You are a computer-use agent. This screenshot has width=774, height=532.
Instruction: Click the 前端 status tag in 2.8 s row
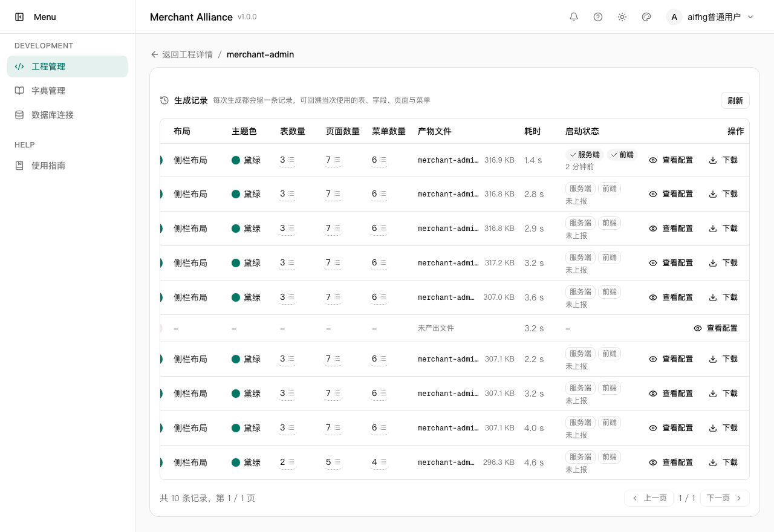tap(610, 189)
